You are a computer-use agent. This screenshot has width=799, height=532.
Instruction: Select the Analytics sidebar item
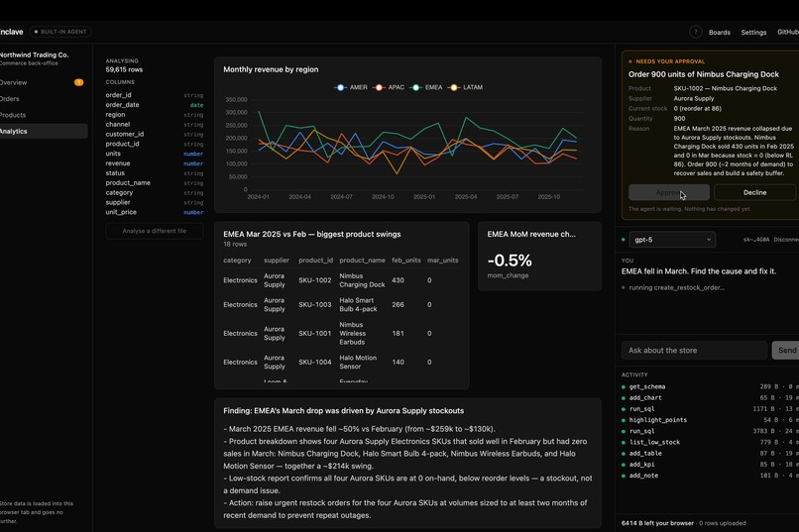coord(44,132)
